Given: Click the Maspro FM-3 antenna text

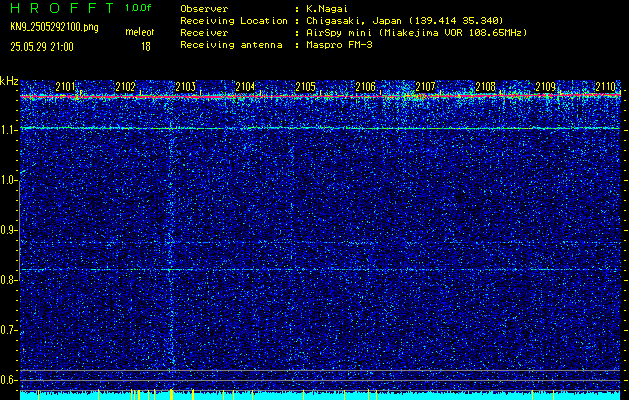Looking at the screenshot, I should click(339, 45).
